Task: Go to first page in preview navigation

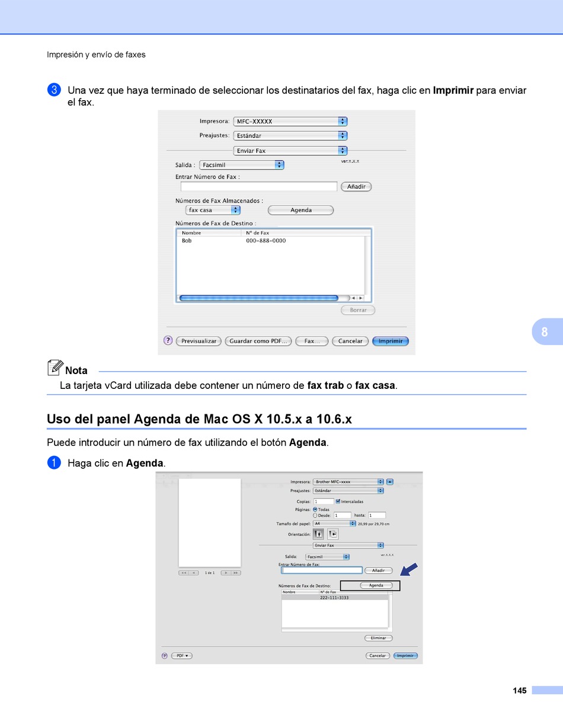Action: pyautogui.click(x=184, y=573)
